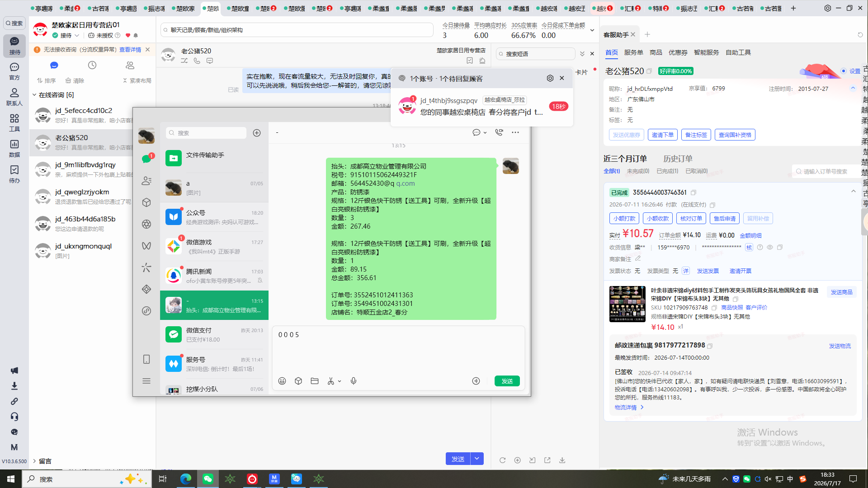Open the 工具 tools panel in sidebar
Screen dimensions: 868x488
click(14, 122)
